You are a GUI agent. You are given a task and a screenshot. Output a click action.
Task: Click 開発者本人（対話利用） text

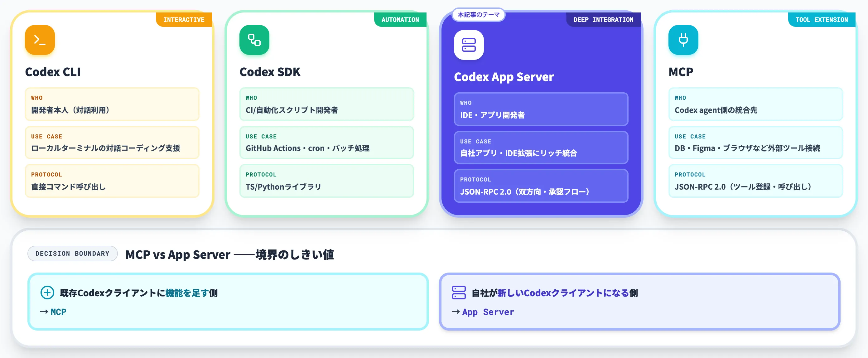(x=70, y=110)
